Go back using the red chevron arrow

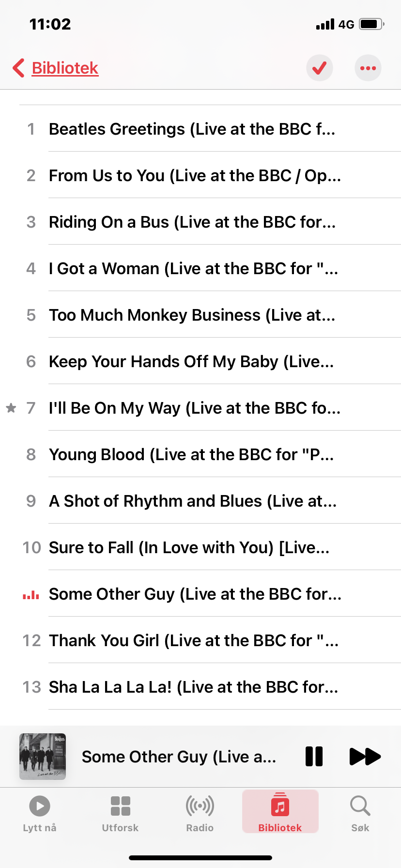(18, 68)
